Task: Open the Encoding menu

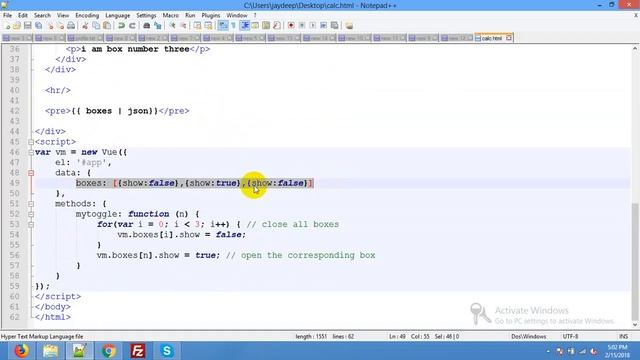Action: tap(87, 16)
